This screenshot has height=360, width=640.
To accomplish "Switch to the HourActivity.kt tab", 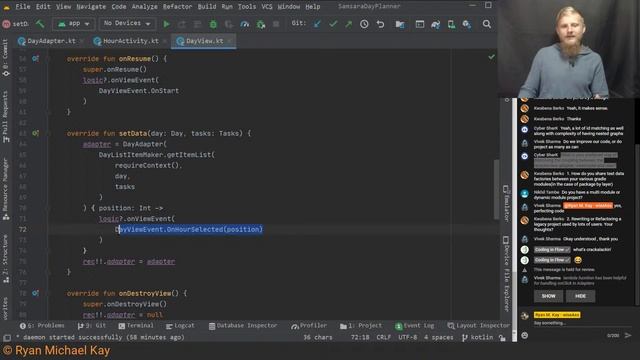I will pyautogui.click(x=130, y=41).
